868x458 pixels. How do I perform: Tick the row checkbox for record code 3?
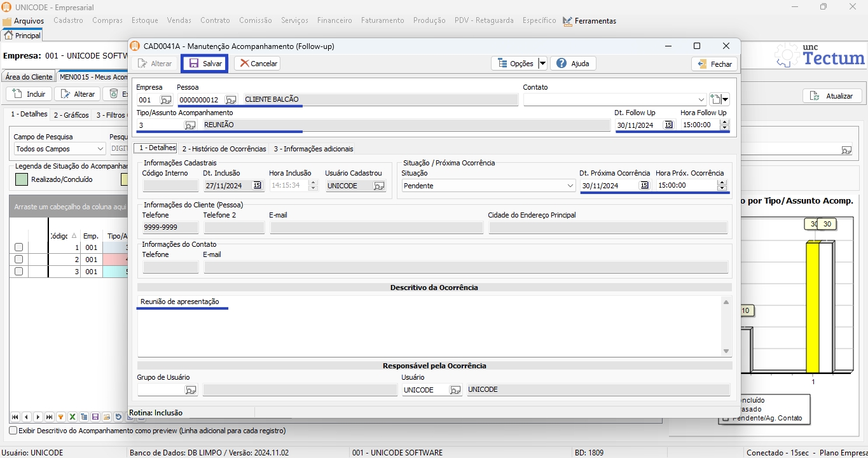coord(18,272)
